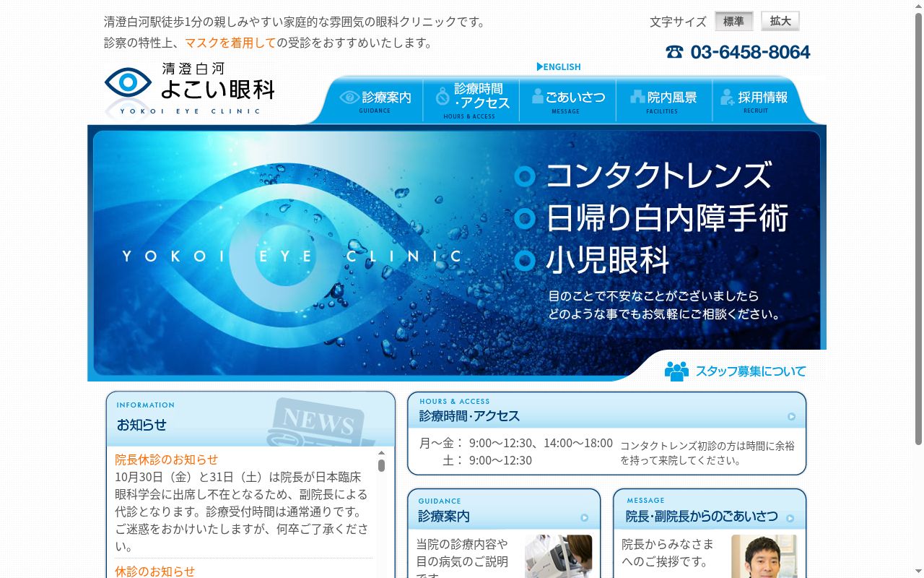The width and height of the screenshot is (924, 578).
Task: Click the main hero banner image
Action: tap(457, 253)
